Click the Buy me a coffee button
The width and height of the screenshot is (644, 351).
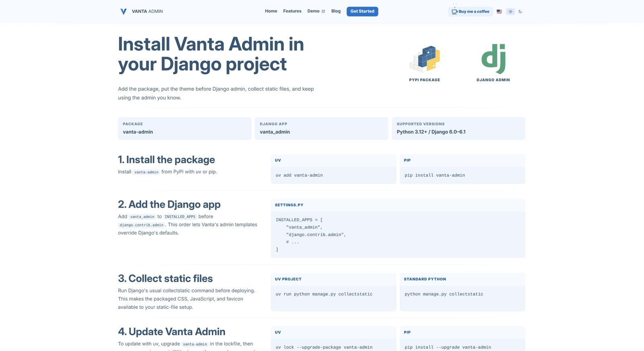point(471,11)
